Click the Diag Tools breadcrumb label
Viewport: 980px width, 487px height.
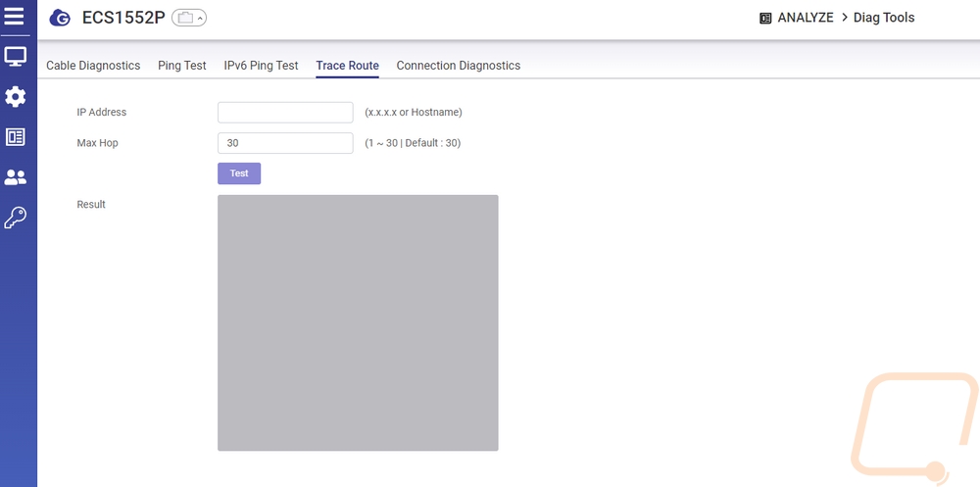click(x=884, y=18)
